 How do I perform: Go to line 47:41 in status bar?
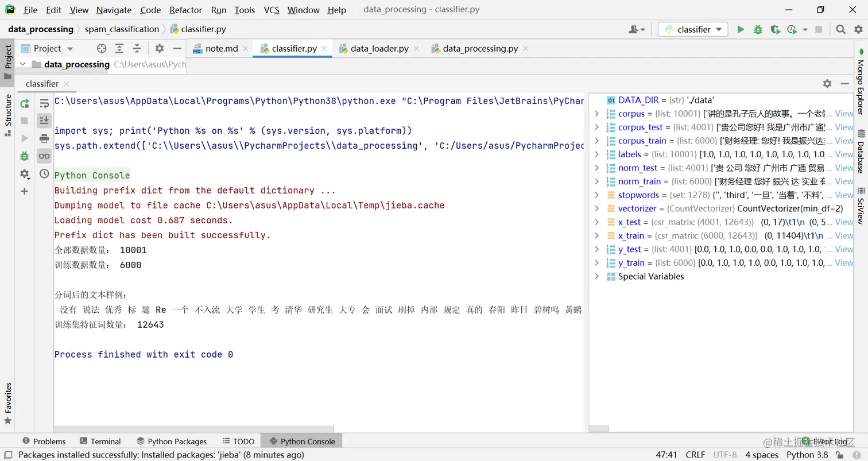666,455
